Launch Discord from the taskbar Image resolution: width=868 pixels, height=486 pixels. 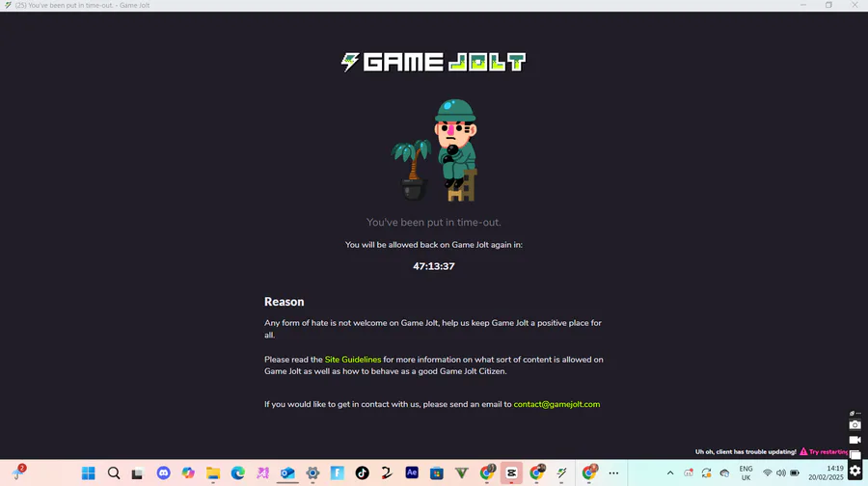[x=163, y=472]
